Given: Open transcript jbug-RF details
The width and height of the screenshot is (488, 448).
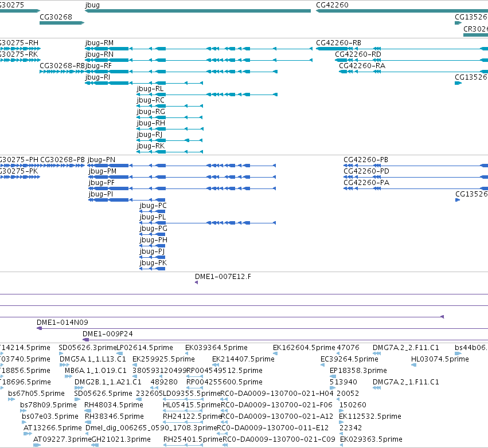Looking at the screenshot, I should coord(99,66).
